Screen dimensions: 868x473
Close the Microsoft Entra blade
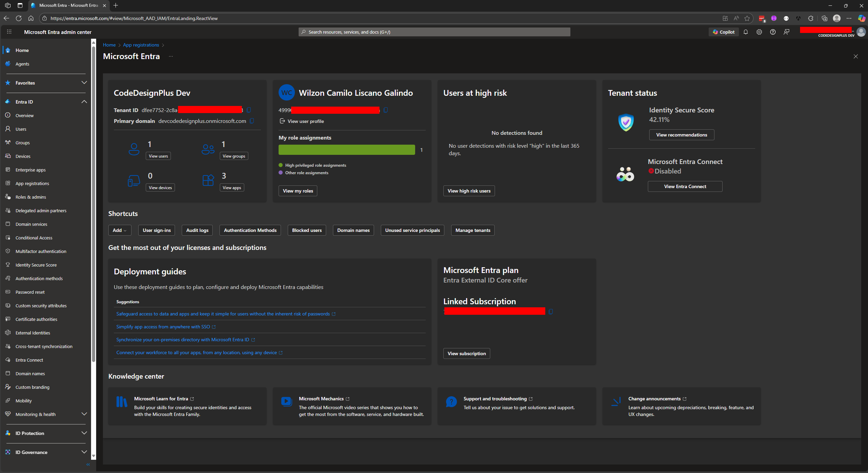[x=856, y=56]
